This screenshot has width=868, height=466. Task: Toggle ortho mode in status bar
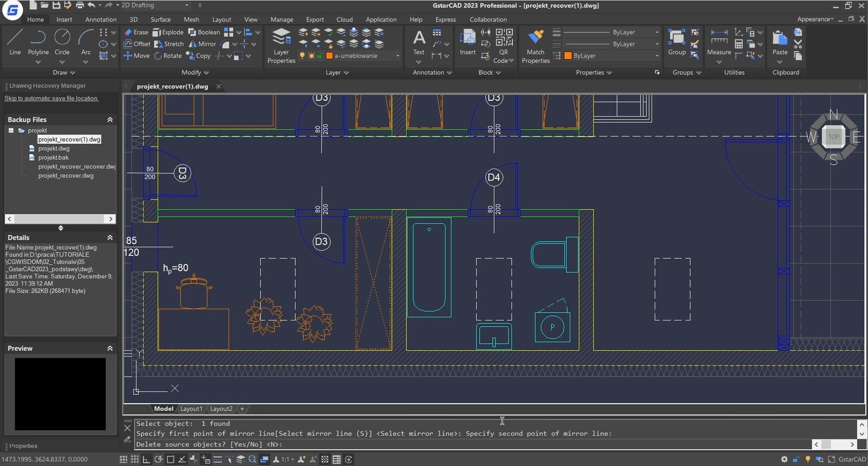146,459
